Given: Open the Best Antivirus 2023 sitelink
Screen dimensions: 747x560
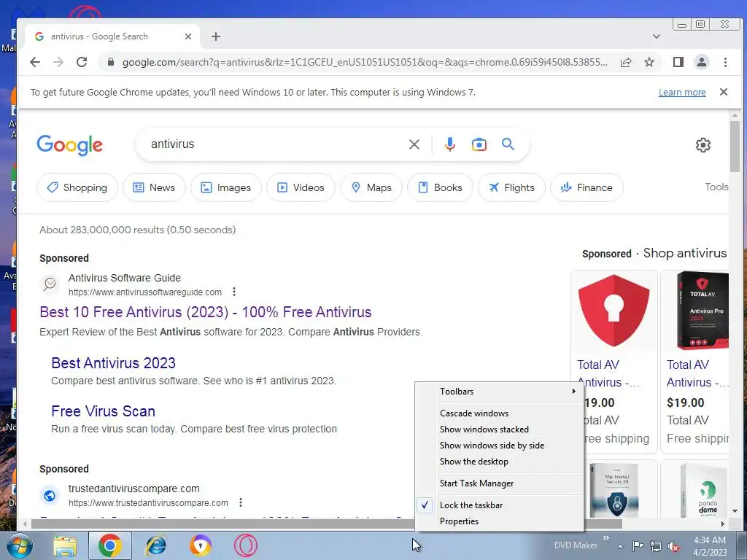Looking at the screenshot, I should (113, 363).
